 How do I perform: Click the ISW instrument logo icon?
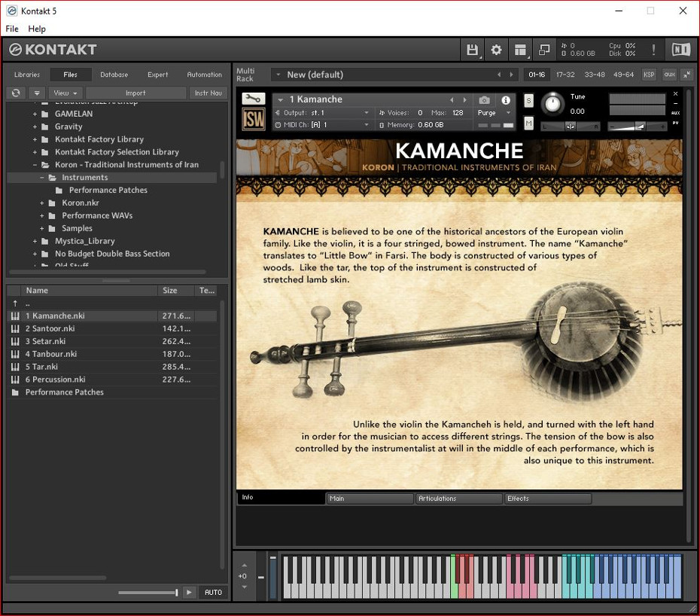pos(253,119)
